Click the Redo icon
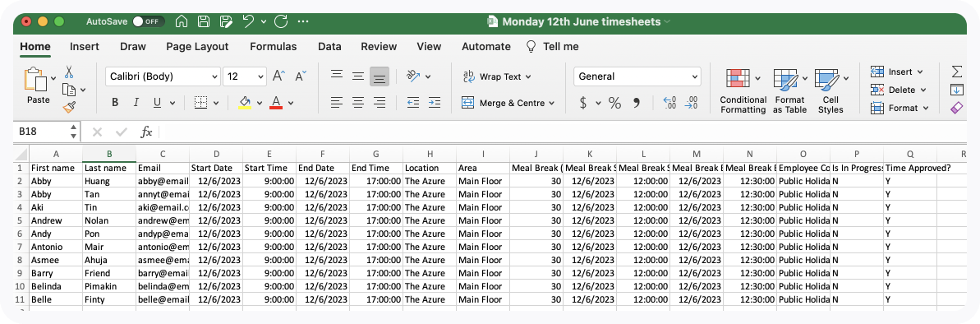Screen dimensions: 980x324 [281, 21]
